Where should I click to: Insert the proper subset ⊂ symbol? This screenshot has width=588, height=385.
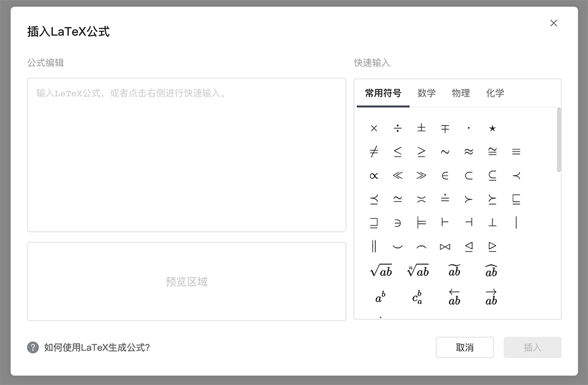point(469,175)
